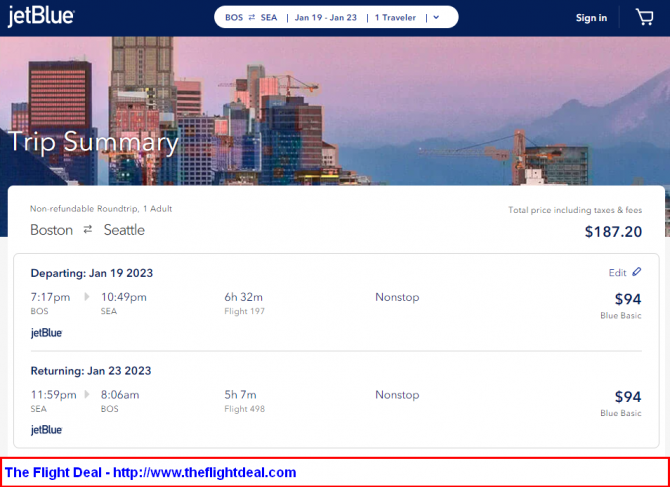Click the $94 departing fare price

tap(628, 299)
